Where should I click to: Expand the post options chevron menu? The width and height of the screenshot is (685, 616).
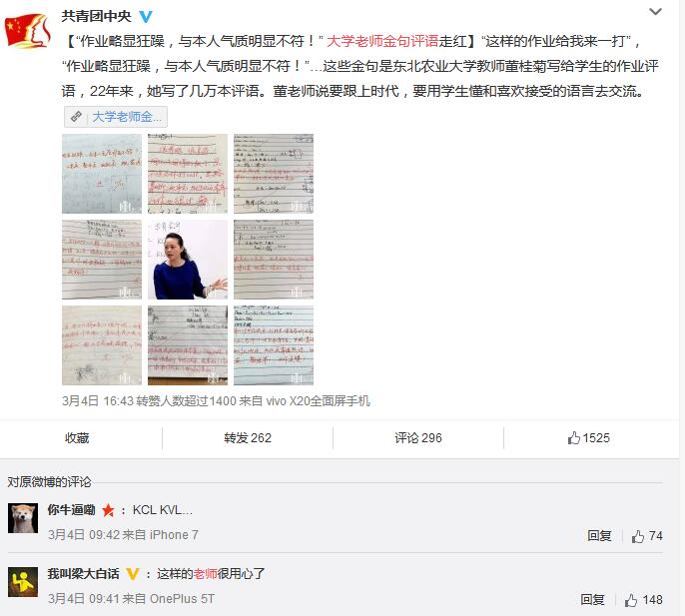(x=655, y=12)
